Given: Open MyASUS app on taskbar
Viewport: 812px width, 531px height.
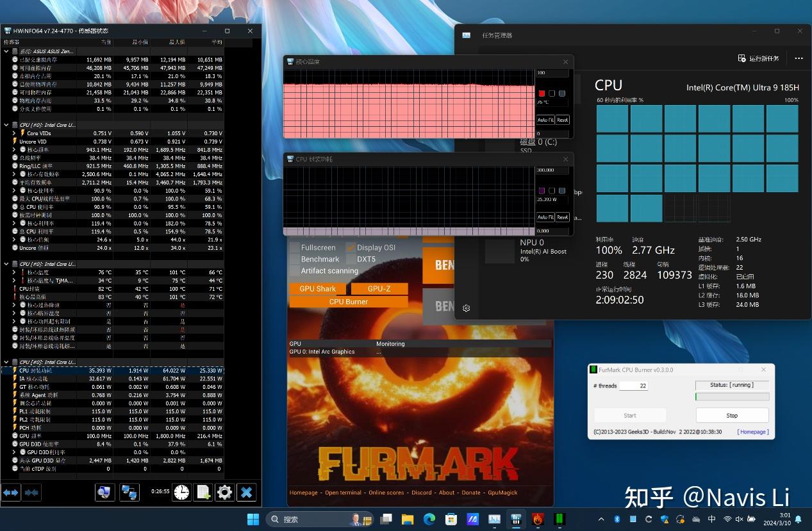Looking at the screenshot, I should tap(473, 519).
